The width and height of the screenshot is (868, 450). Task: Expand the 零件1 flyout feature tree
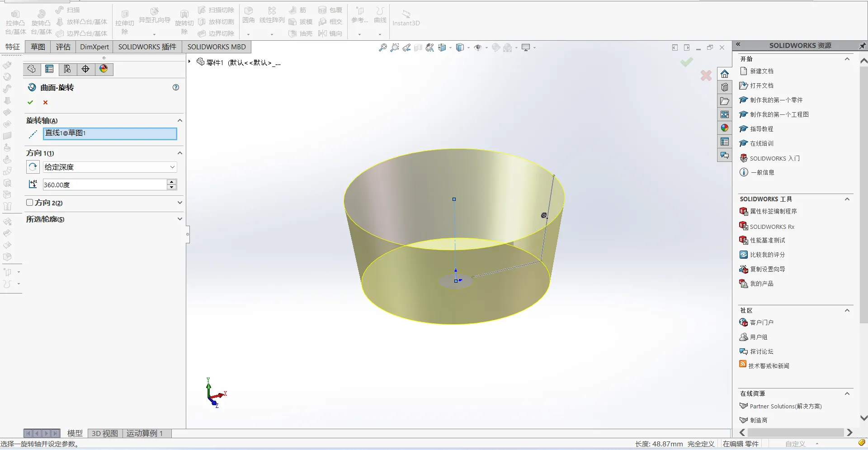click(x=189, y=62)
